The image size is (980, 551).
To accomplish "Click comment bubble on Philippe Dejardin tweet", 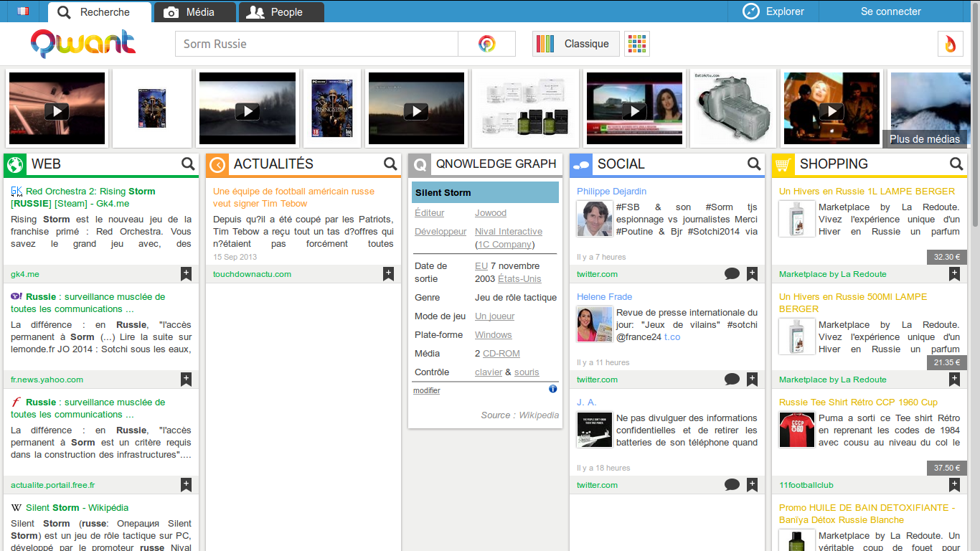I will [x=732, y=273].
